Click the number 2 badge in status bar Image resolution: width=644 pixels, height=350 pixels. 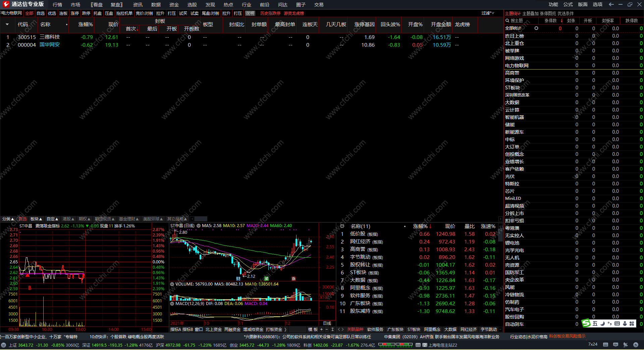click(x=425, y=345)
